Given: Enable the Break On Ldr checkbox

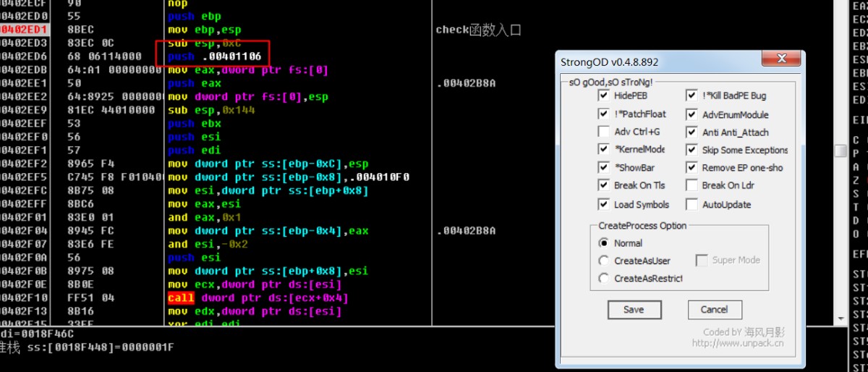Looking at the screenshot, I should (692, 185).
